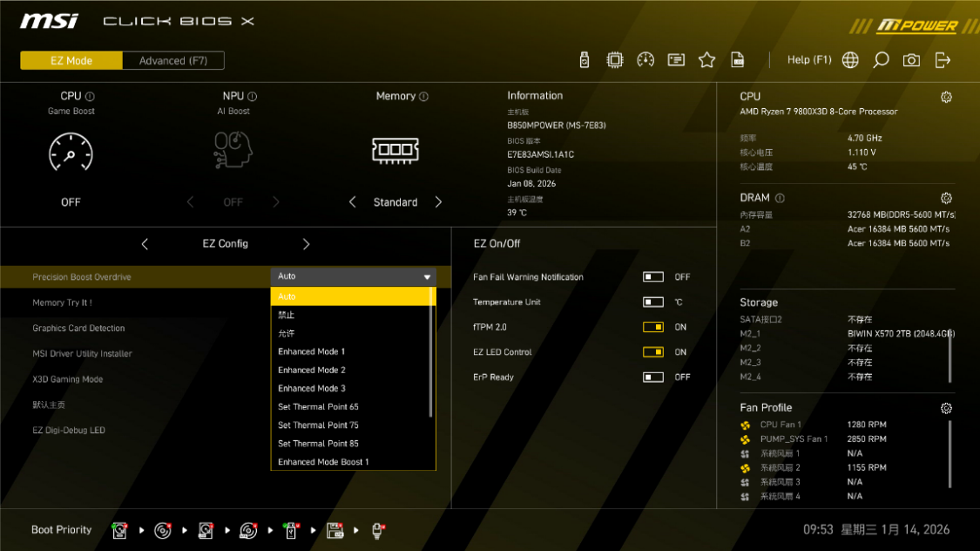The height and width of the screenshot is (551, 980).
Task: Choose Enhanced Mode 1 option
Action: click(350, 351)
